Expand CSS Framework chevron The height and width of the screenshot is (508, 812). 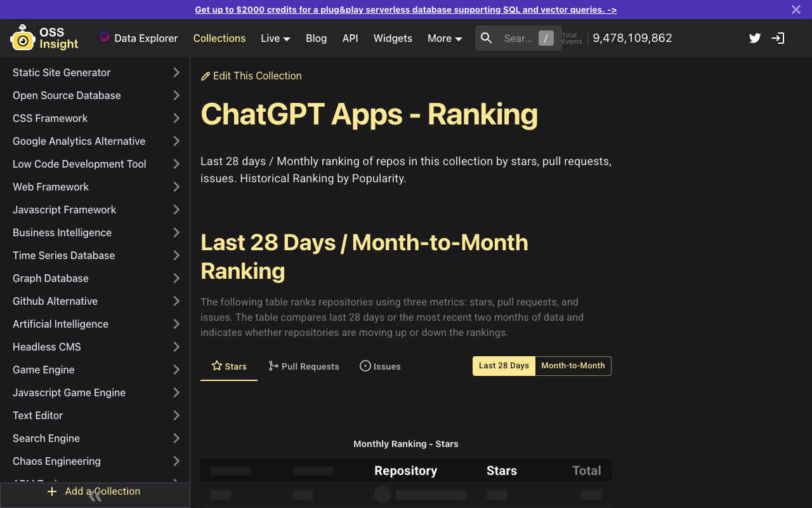point(176,118)
